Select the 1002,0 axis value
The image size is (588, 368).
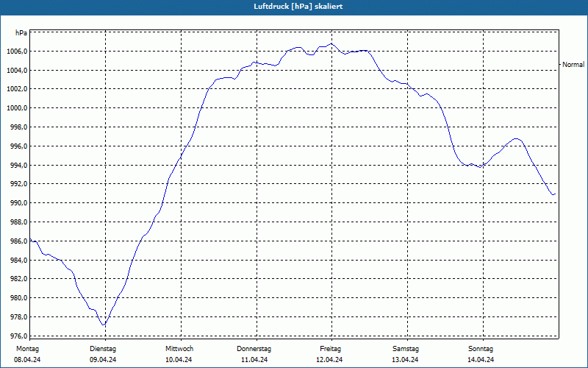coord(17,89)
